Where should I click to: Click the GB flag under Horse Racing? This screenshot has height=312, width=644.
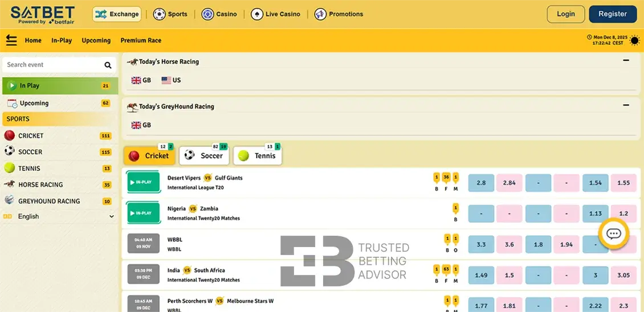(x=136, y=80)
